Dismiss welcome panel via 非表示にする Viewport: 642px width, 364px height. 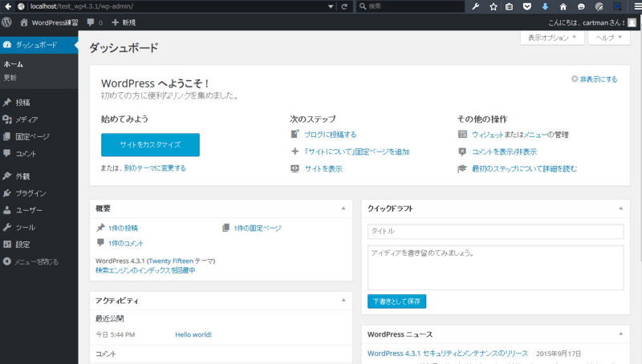coord(595,79)
